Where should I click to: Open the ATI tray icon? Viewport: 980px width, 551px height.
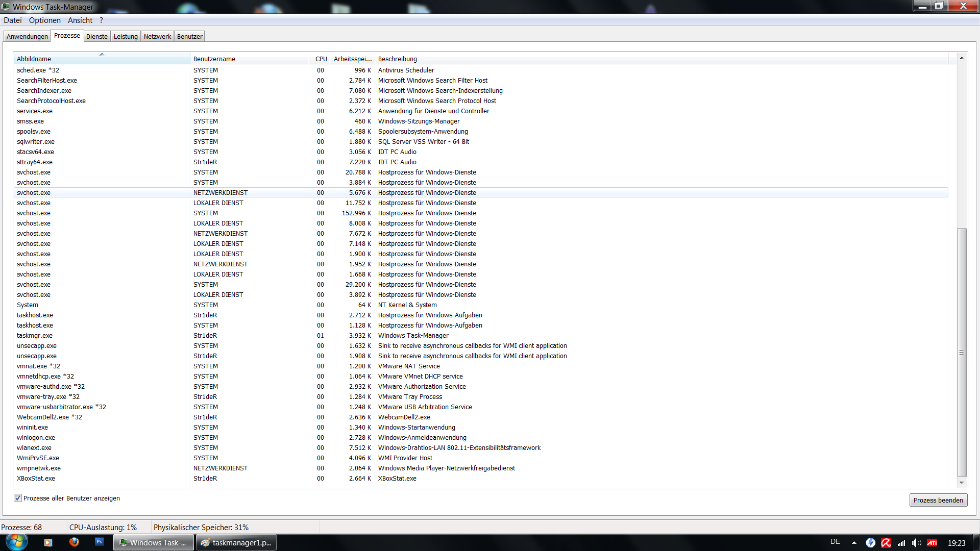click(932, 543)
